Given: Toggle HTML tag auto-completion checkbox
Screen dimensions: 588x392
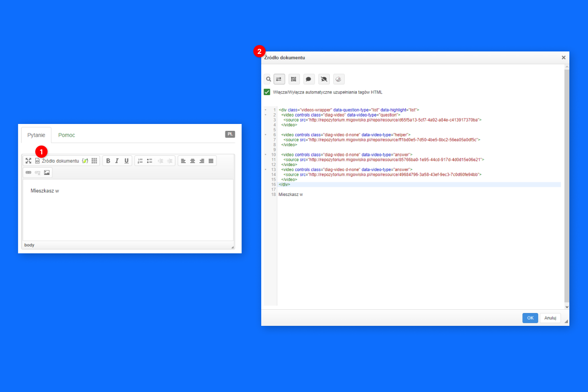Looking at the screenshot, I should pyautogui.click(x=267, y=92).
